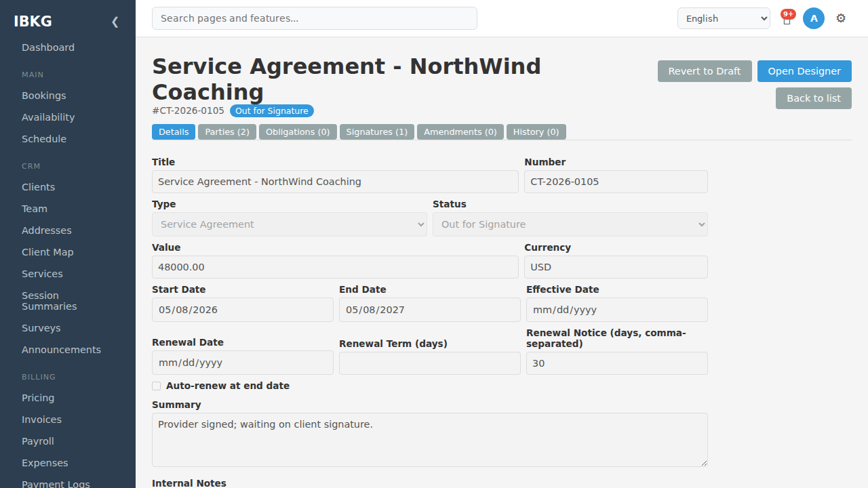Switch to the Signatures (1) tab

377,132
